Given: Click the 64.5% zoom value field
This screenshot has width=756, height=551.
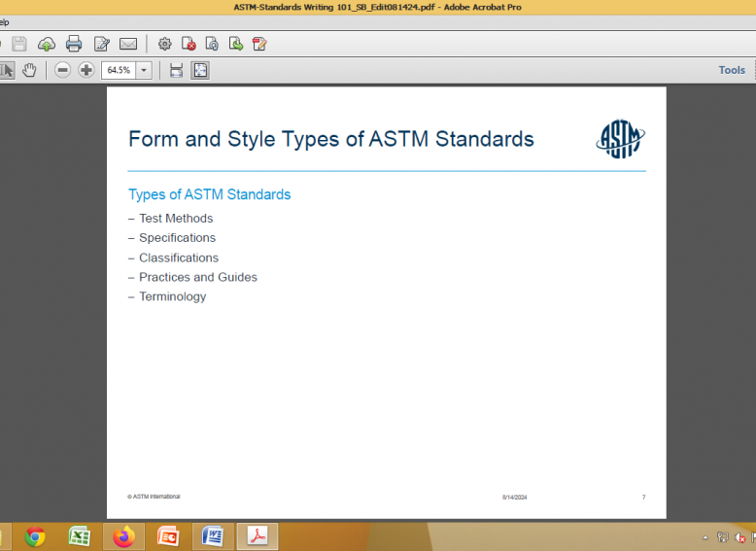Looking at the screenshot, I should pyautogui.click(x=119, y=70).
